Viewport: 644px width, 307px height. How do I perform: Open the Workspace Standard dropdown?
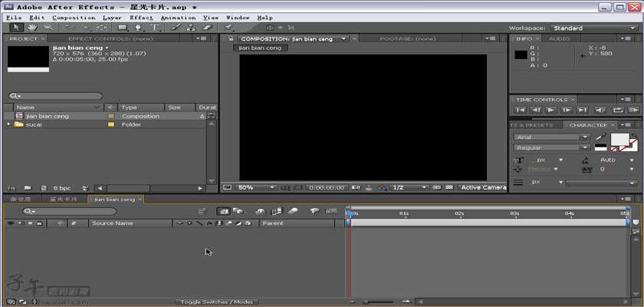click(593, 28)
